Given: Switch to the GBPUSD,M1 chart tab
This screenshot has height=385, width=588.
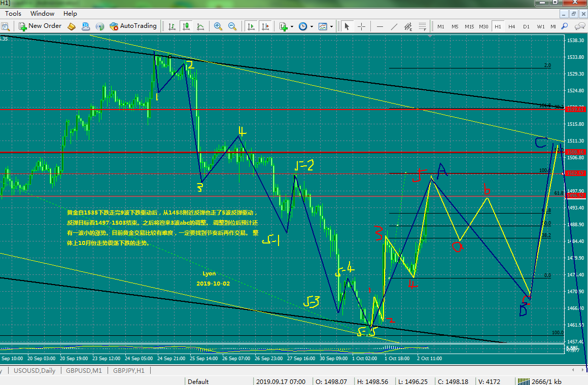Looking at the screenshot, I should click(x=84, y=370).
